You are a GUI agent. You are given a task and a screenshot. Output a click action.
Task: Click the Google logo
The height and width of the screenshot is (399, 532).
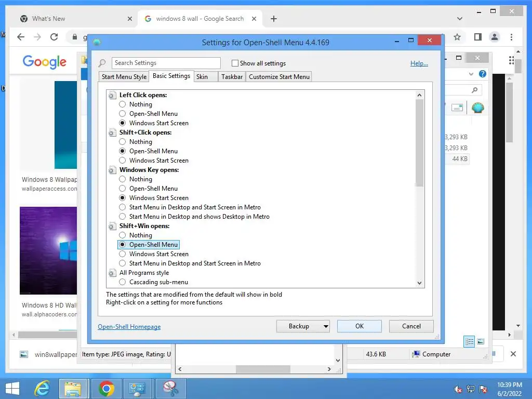pos(45,62)
